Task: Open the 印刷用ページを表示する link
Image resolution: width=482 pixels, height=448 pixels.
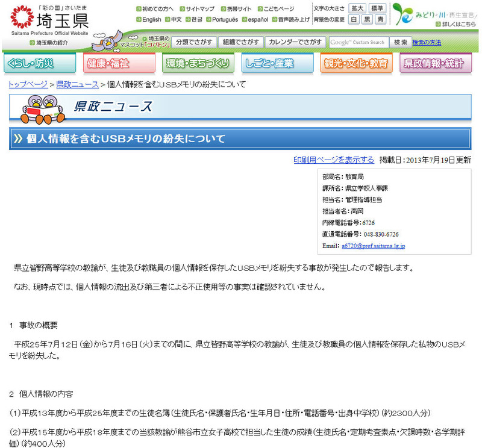Action: pos(334,160)
